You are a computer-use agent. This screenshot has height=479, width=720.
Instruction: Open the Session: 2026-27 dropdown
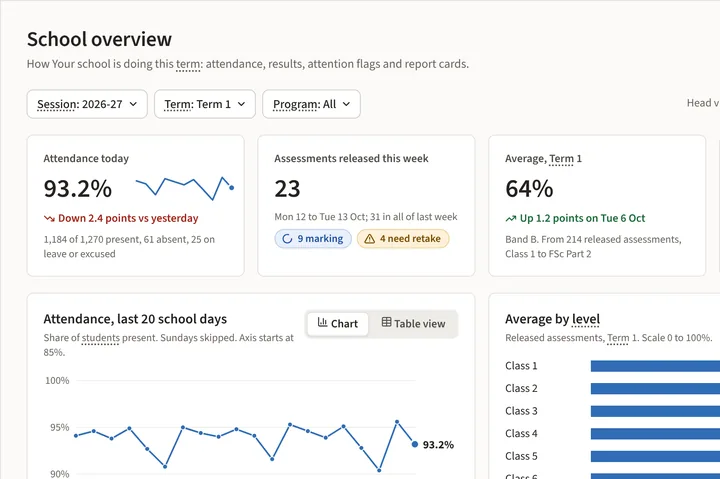click(87, 104)
